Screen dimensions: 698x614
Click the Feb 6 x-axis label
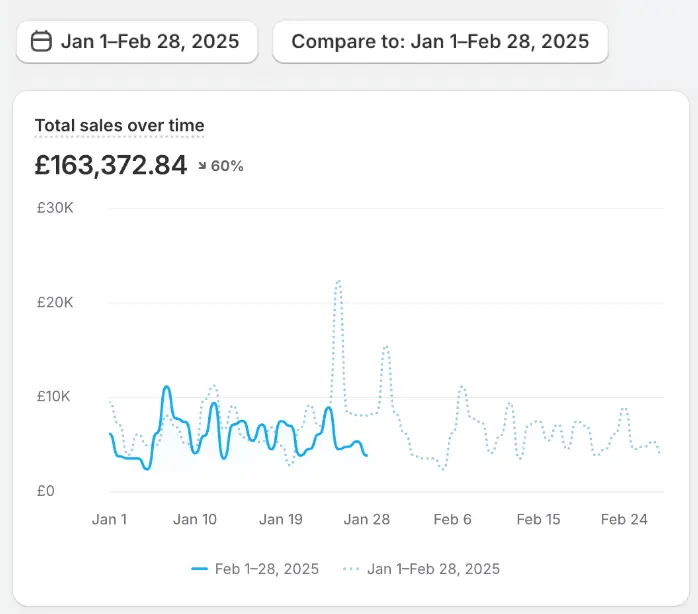(x=452, y=519)
